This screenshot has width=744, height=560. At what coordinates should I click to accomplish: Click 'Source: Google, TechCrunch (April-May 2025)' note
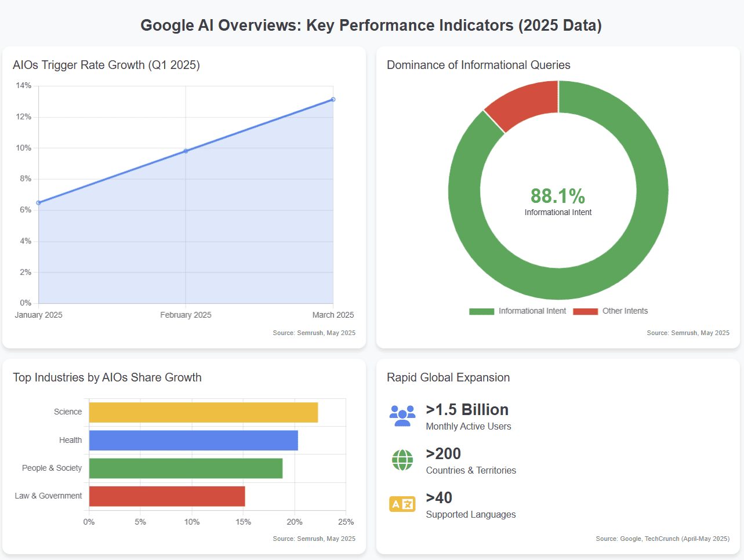coord(663,539)
